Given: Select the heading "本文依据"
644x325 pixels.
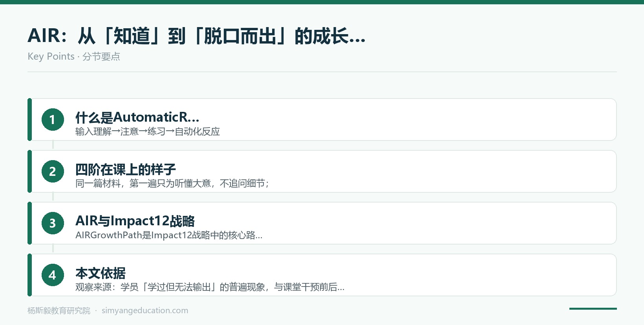Looking at the screenshot, I should click(x=101, y=273).
